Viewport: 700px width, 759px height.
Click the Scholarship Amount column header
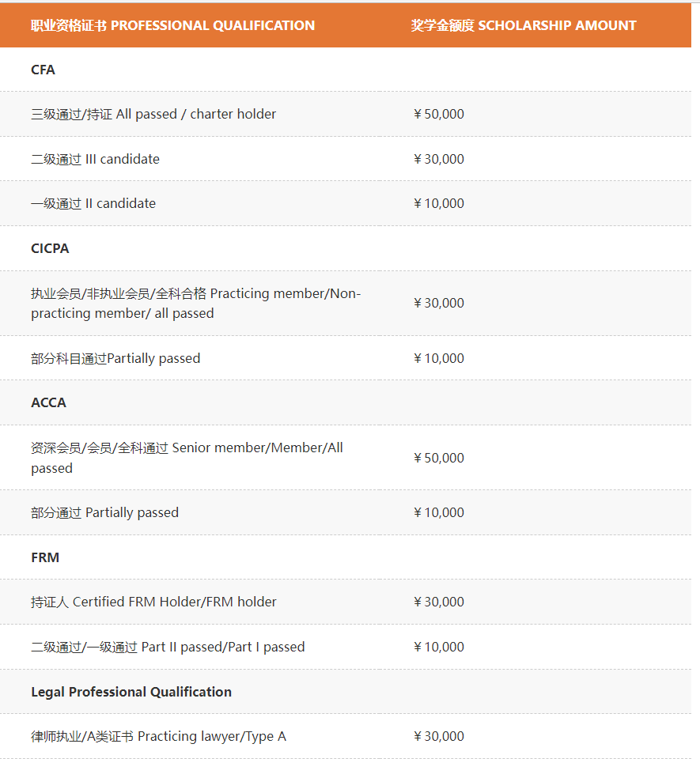tap(523, 25)
